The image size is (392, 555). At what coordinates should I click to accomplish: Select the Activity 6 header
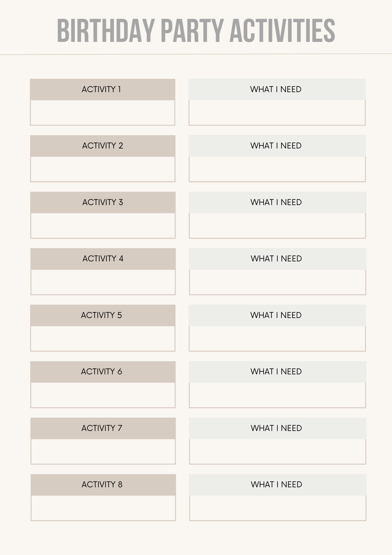pyautogui.click(x=103, y=372)
